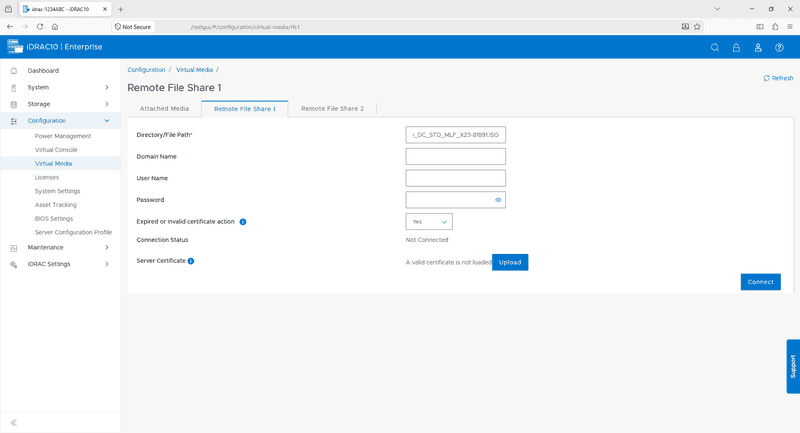Reload the page with browser refresh icon
The image size is (800, 433).
coord(40,27)
